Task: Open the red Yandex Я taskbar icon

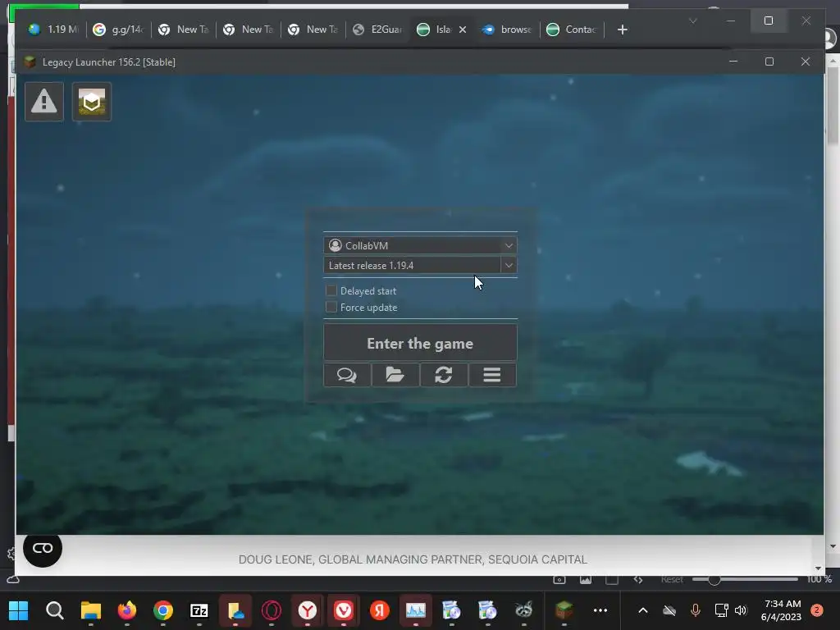Action: (379, 610)
